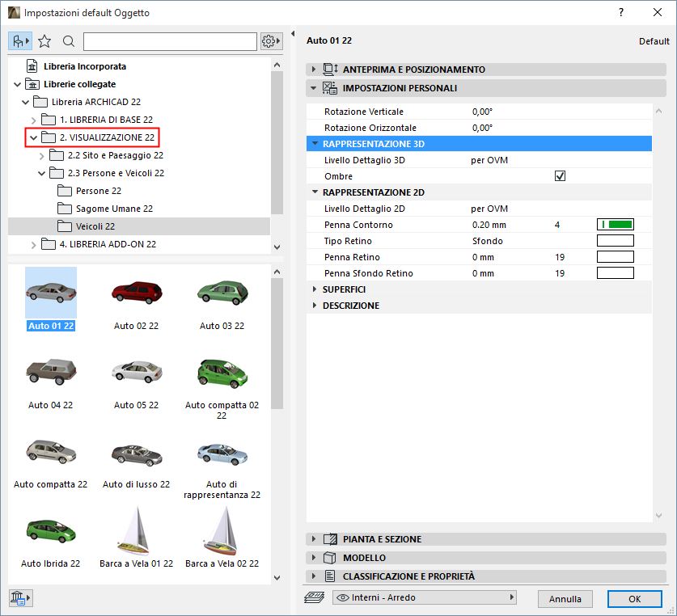Click the OK button

[634, 599]
